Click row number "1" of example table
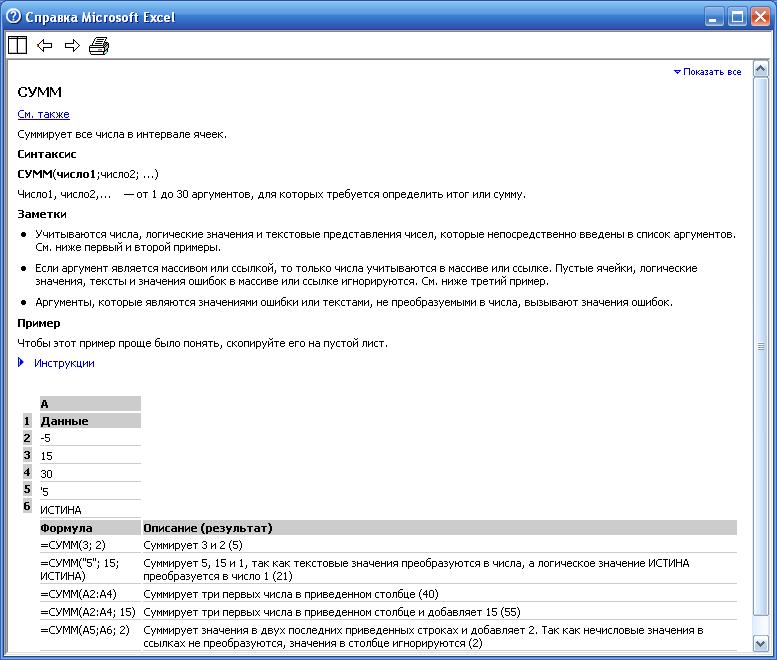This screenshot has height=660, width=777. click(x=27, y=421)
